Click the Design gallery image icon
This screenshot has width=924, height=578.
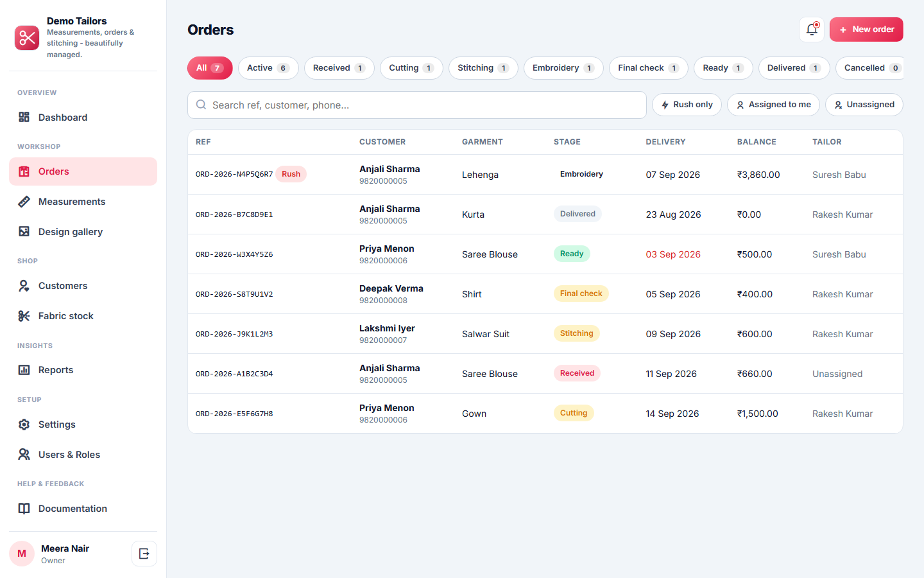pos(24,232)
